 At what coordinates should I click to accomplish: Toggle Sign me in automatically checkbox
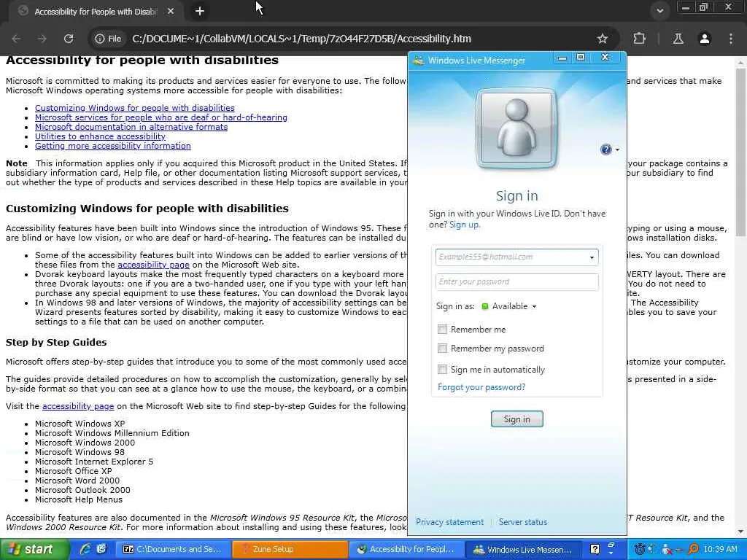pos(443,369)
